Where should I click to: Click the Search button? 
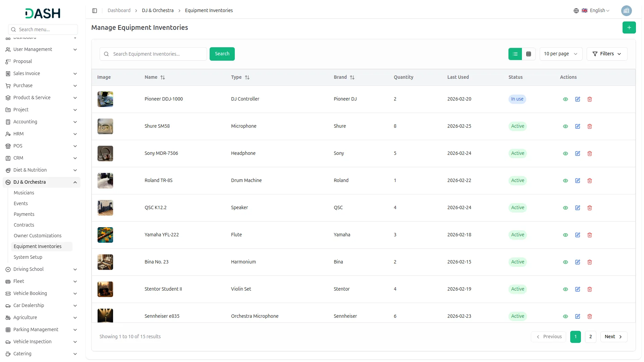pyautogui.click(x=222, y=54)
